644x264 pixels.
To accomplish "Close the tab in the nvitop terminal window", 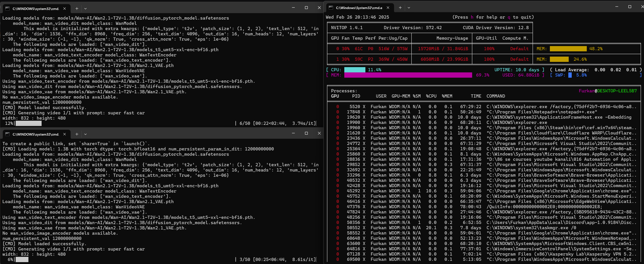I will tap(388, 8).
